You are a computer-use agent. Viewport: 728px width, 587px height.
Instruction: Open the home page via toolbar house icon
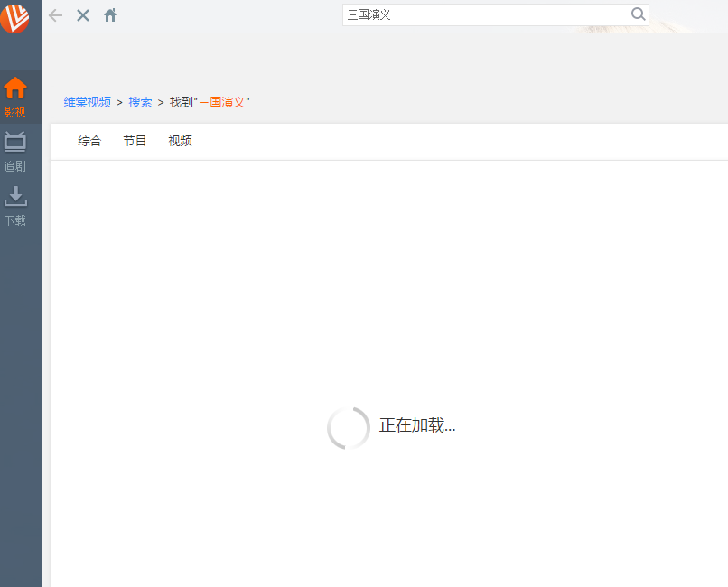point(110,15)
